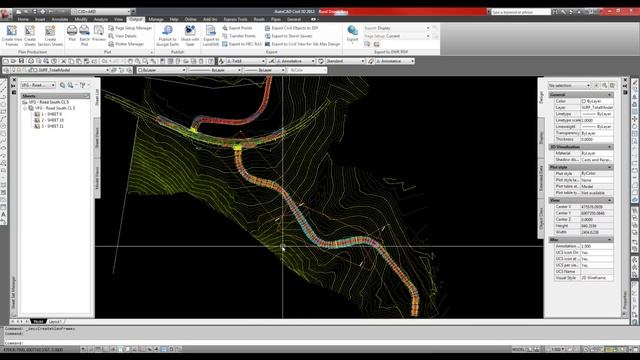Click the Layer property value field
Image resolution: width=640 pixels, height=360 pixels.
597,107
